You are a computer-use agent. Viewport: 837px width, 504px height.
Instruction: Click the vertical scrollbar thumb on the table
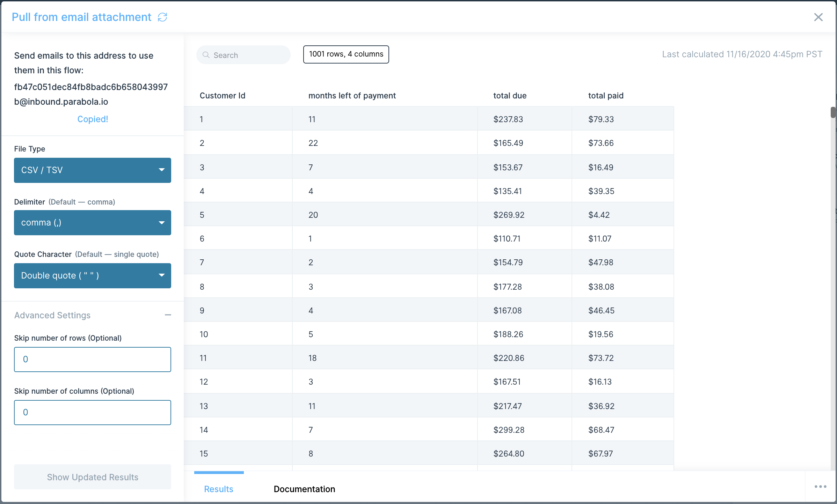point(833,112)
